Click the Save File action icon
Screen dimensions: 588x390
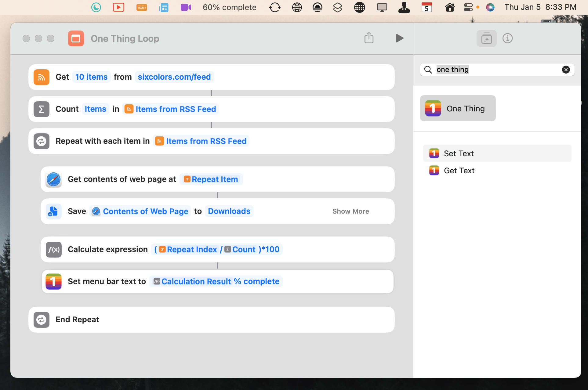tap(54, 211)
